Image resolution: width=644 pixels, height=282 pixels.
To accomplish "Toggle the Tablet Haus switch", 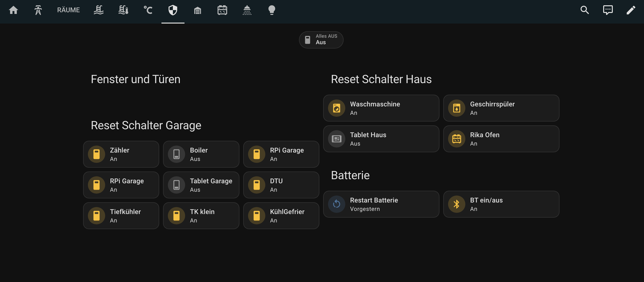I will tap(336, 139).
